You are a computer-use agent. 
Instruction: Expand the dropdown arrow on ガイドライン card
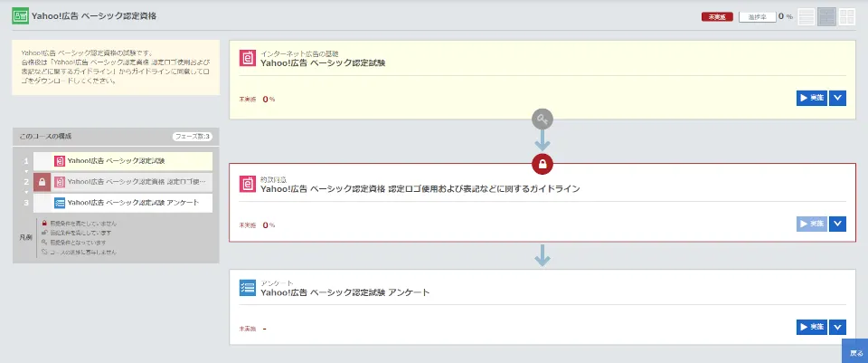pos(837,224)
